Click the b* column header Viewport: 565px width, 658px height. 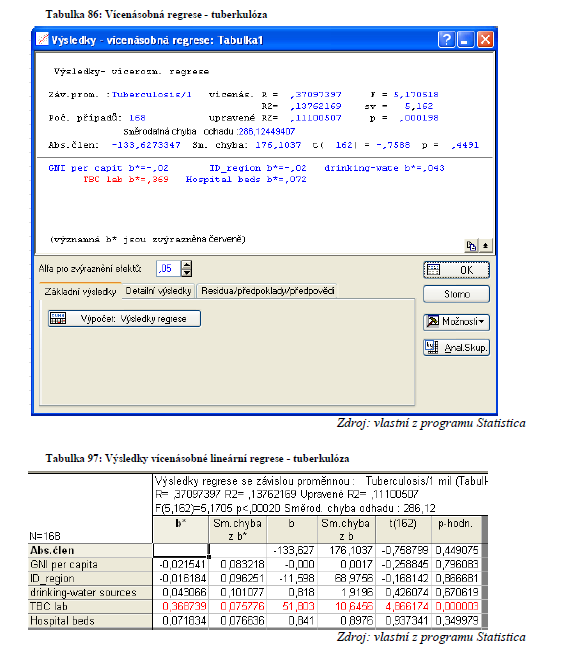tap(181, 530)
